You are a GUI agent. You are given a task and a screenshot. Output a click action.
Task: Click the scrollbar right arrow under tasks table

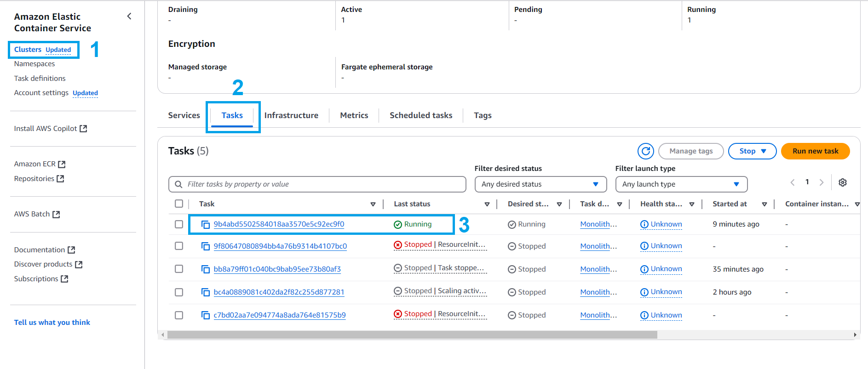coord(855,335)
